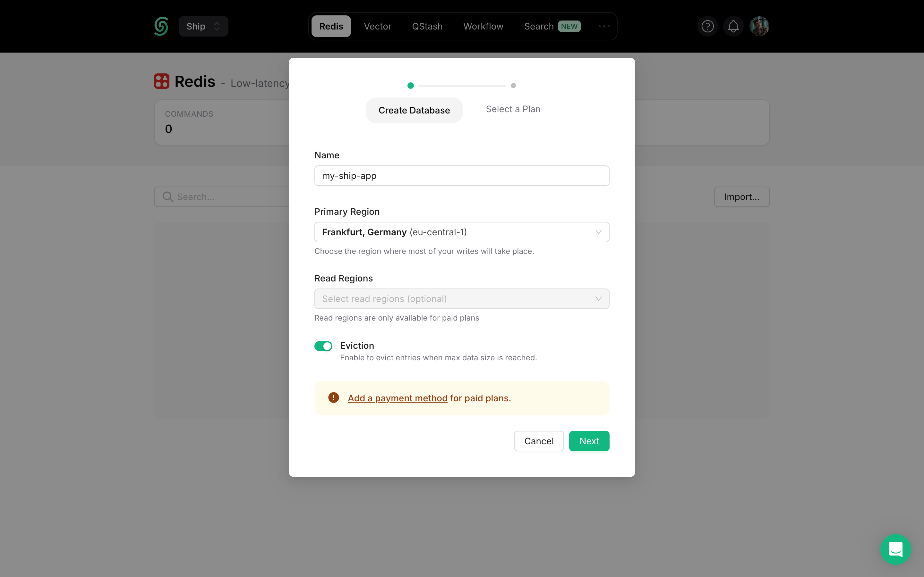Image resolution: width=924 pixels, height=577 pixels.
Task: Cancel the database creation
Action: point(538,441)
